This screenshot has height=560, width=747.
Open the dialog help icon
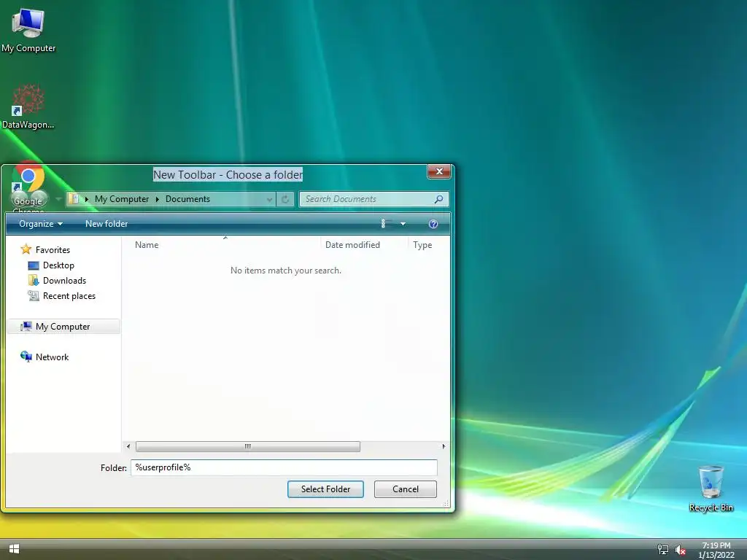(433, 224)
